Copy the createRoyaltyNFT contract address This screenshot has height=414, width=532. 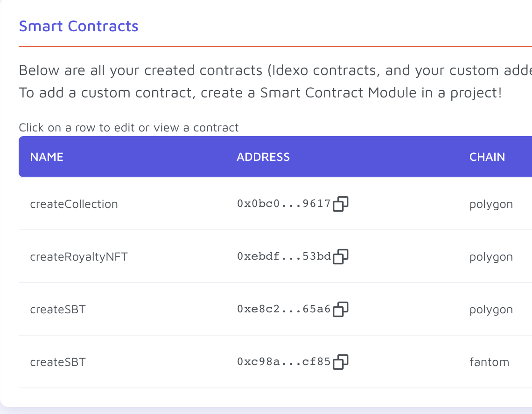340,256
